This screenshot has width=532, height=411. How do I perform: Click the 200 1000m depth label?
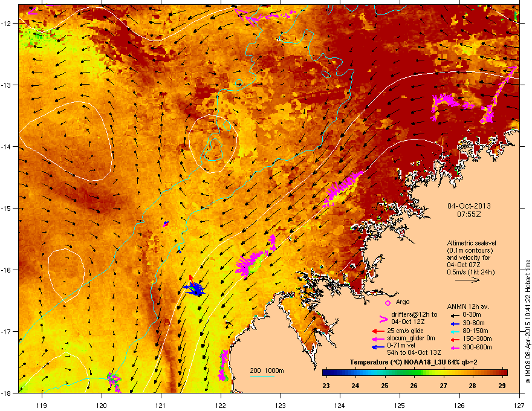pyautogui.click(x=267, y=371)
